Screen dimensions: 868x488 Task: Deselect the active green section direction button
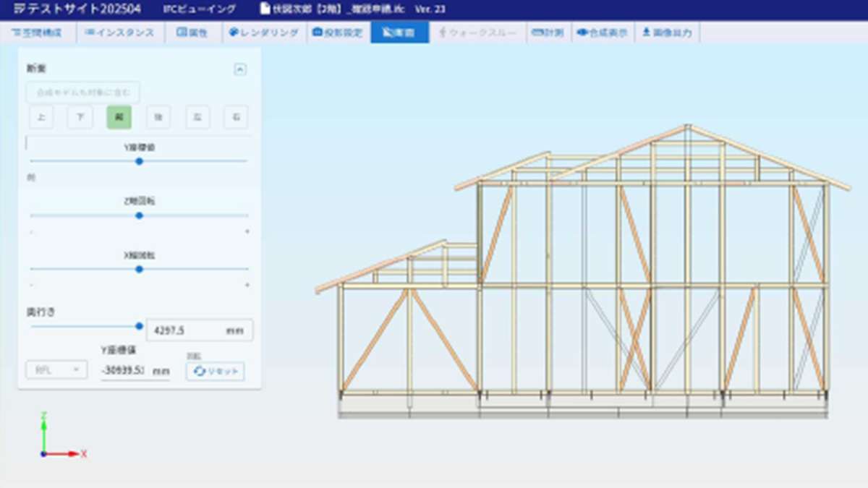118,116
